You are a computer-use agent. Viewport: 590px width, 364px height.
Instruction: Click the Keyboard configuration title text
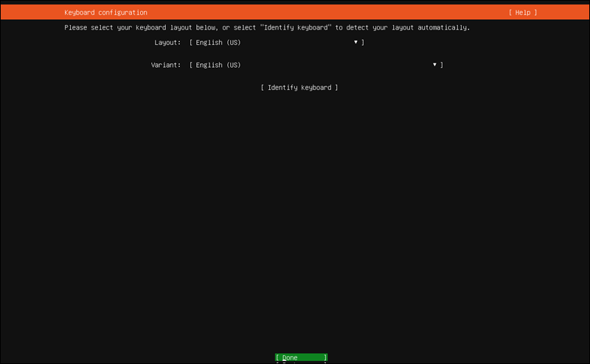coord(105,13)
